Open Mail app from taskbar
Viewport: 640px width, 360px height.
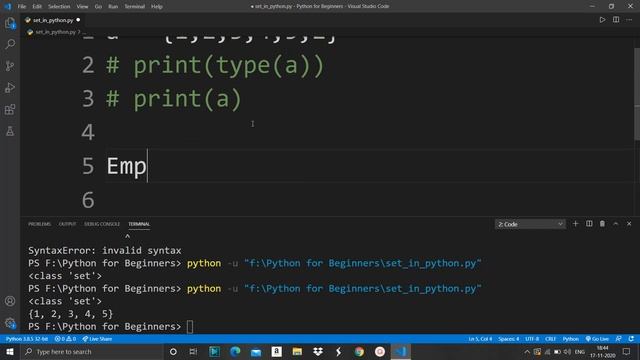(x=256, y=351)
